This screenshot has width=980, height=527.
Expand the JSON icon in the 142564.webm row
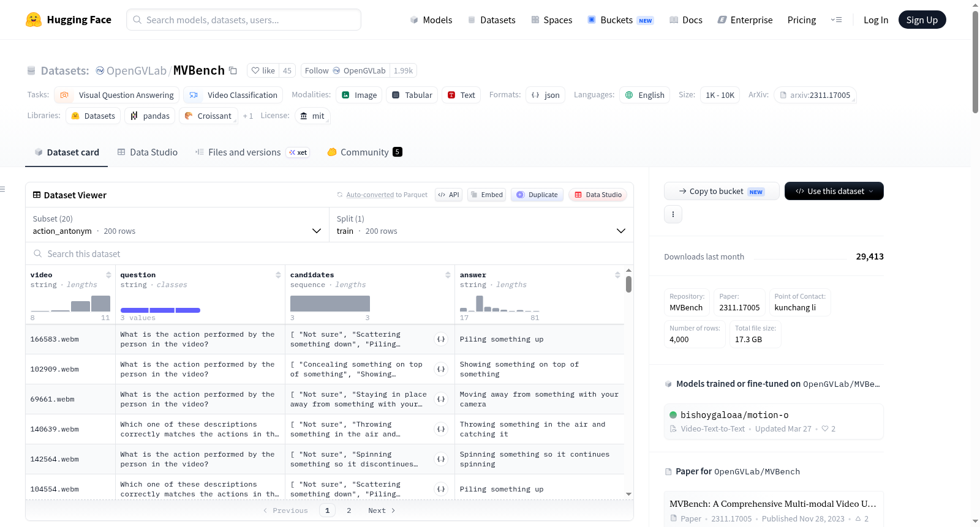point(441,459)
